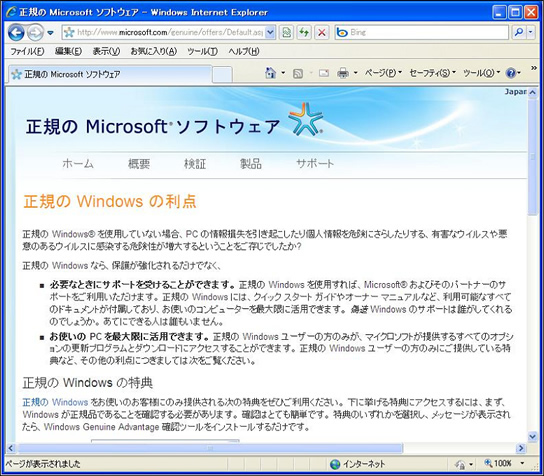Screen dimensions: 544x476
Task: Open the ページ(P) command bar menu
Action: [383, 73]
